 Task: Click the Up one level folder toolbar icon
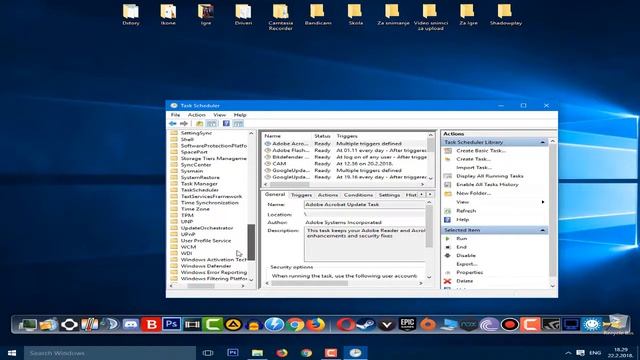[x=199, y=123]
